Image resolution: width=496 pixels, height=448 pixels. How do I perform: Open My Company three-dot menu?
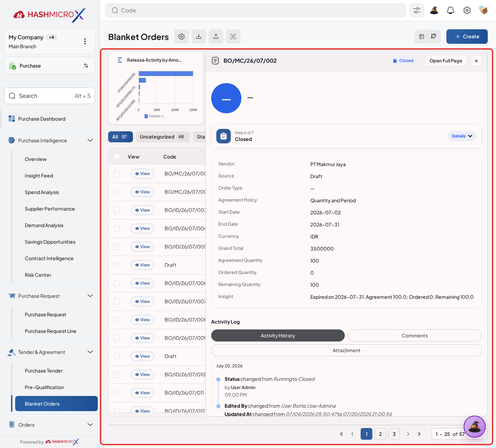click(85, 41)
